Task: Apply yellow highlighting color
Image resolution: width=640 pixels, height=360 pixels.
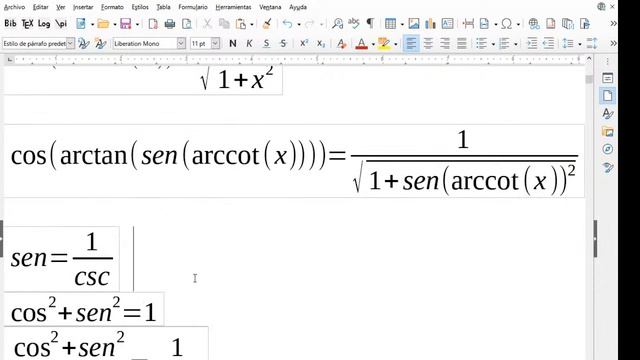Action: coord(384,43)
